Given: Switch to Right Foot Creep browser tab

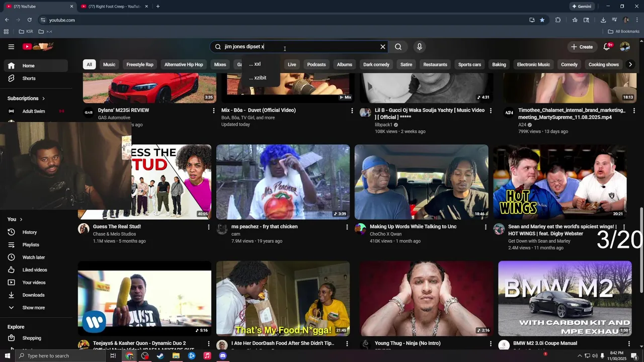Looking at the screenshot, I should coord(114,7).
